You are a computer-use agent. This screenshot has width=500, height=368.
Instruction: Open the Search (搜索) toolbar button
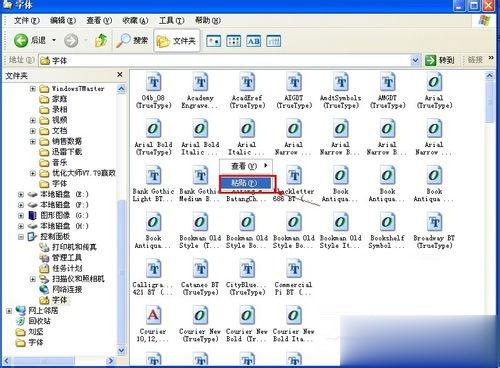coord(132,41)
